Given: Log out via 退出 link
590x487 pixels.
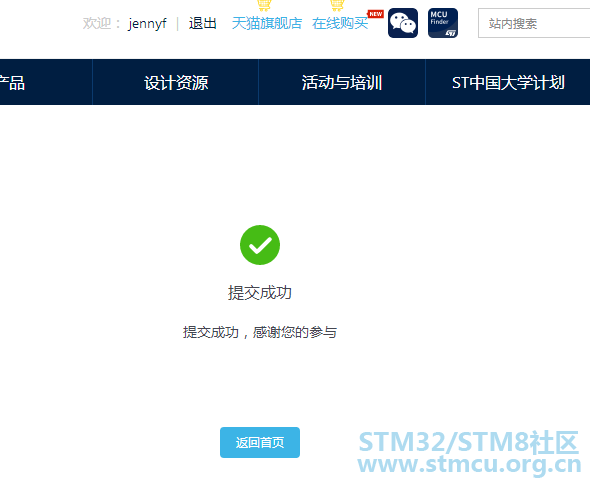Looking at the screenshot, I should 202,23.
